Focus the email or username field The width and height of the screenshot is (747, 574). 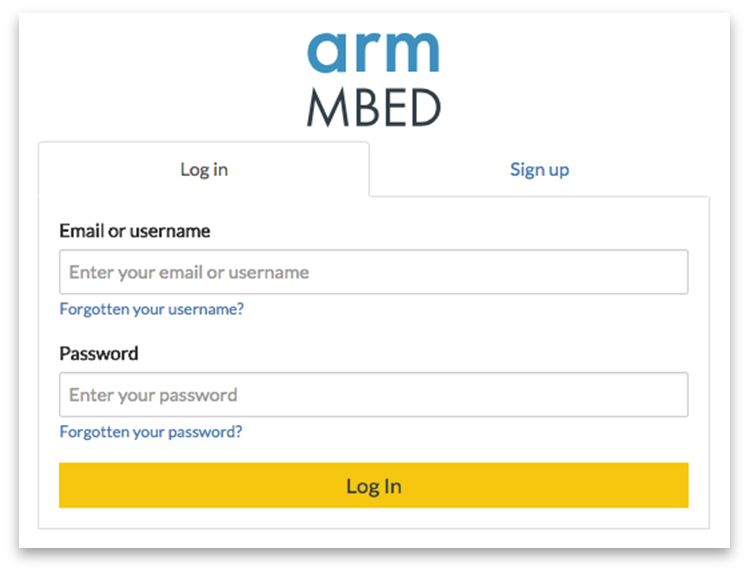point(374,272)
